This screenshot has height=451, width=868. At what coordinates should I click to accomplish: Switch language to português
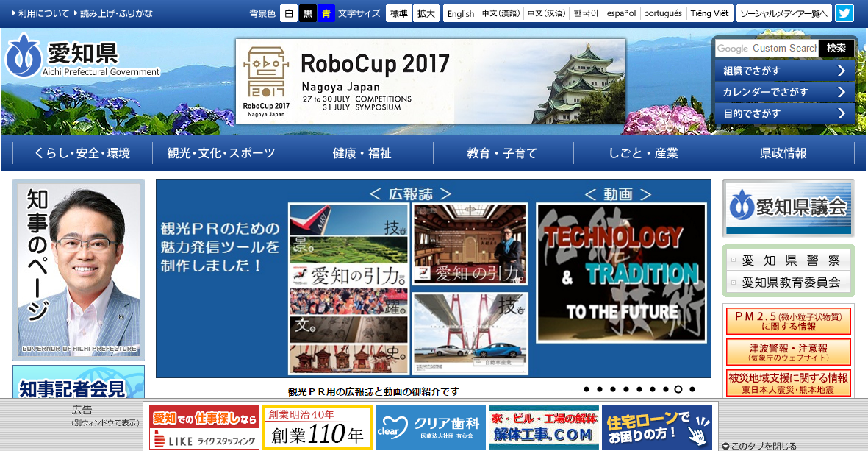click(663, 13)
